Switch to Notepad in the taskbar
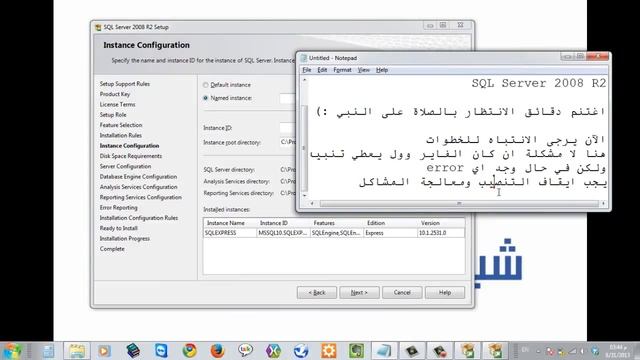 [384, 351]
